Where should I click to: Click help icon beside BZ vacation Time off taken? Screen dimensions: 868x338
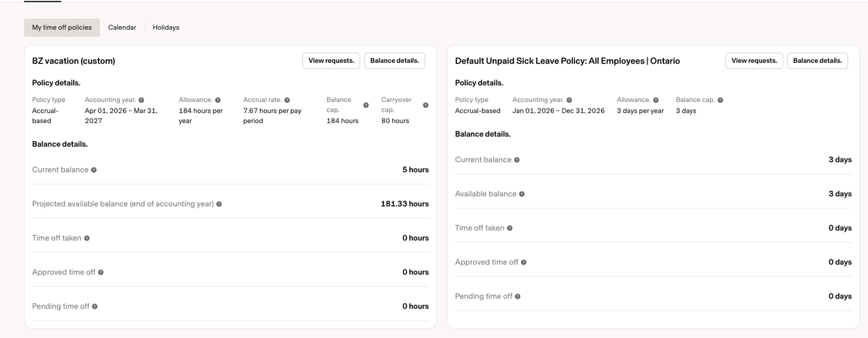click(x=87, y=238)
